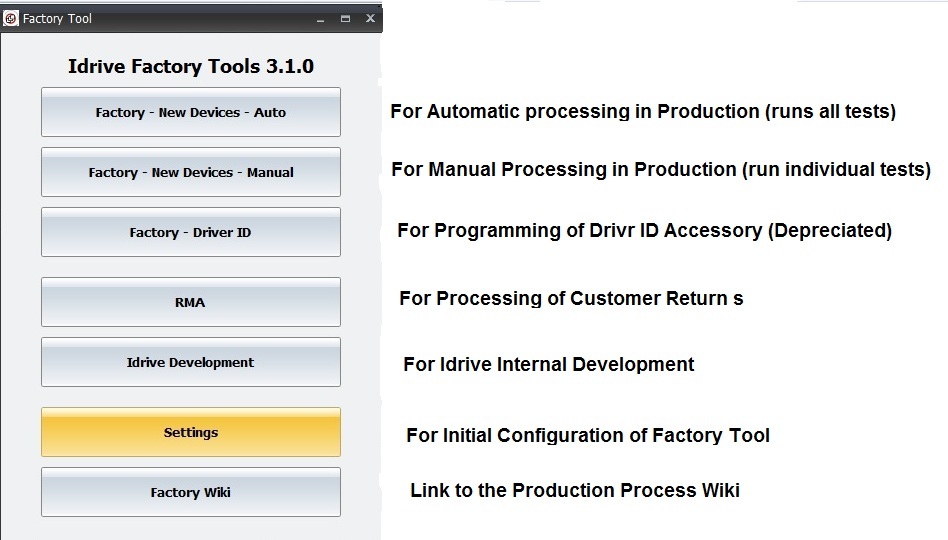The image size is (948, 540).
Task: Open Factory - New Devices - Manual mode
Action: (190, 172)
